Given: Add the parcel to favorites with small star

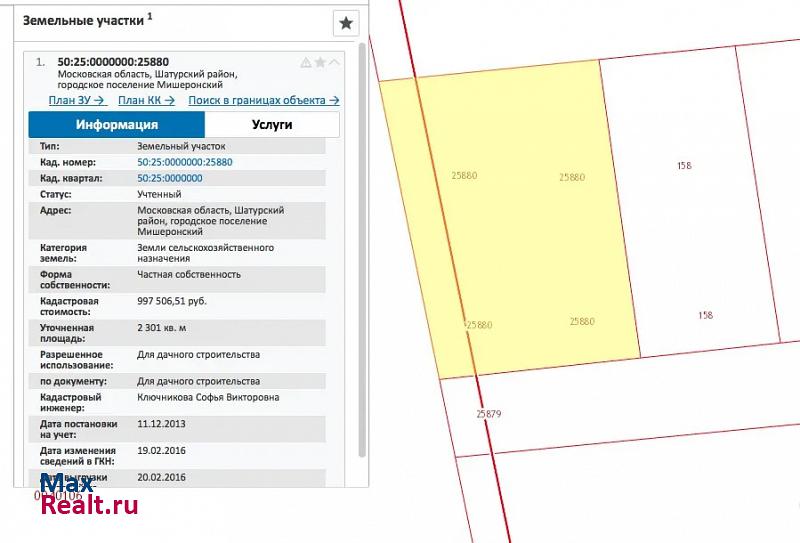Looking at the screenshot, I should point(320,62).
